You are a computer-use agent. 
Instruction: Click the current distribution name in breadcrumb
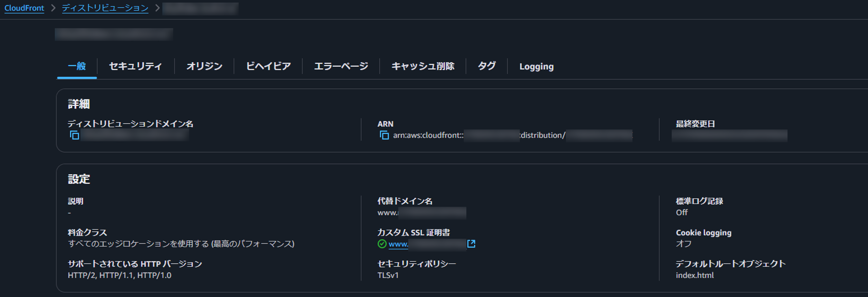coord(200,8)
